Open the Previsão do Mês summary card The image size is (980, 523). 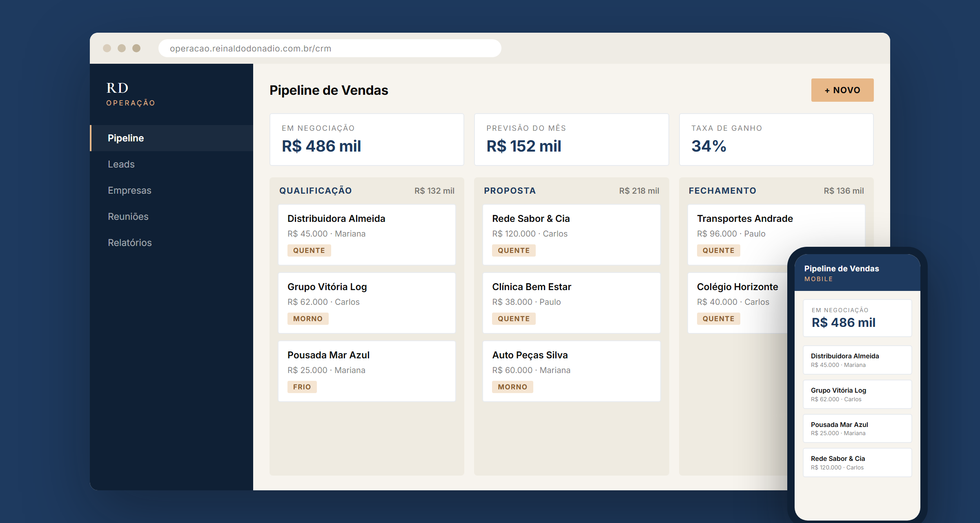point(571,140)
